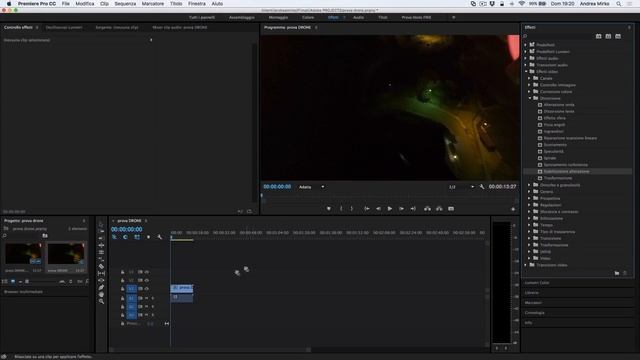Select the Hand tool
Viewport: 640px width, 360px height.
[x=101, y=294]
